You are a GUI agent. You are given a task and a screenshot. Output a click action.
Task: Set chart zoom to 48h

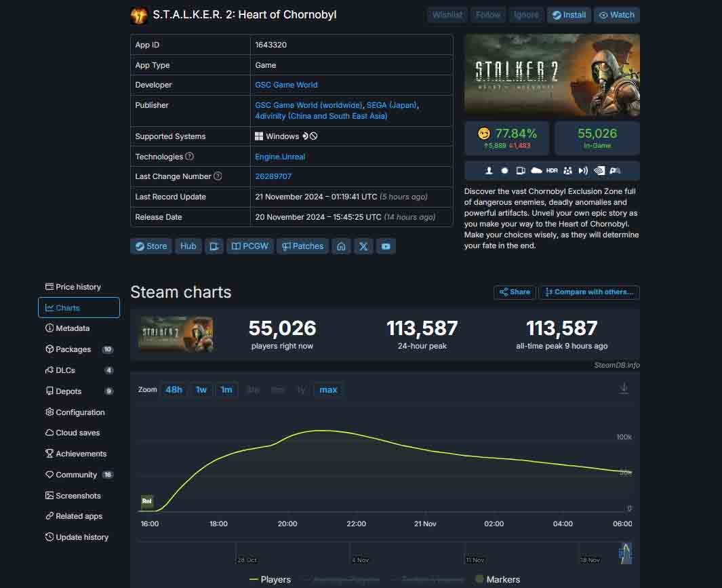(x=174, y=389)
